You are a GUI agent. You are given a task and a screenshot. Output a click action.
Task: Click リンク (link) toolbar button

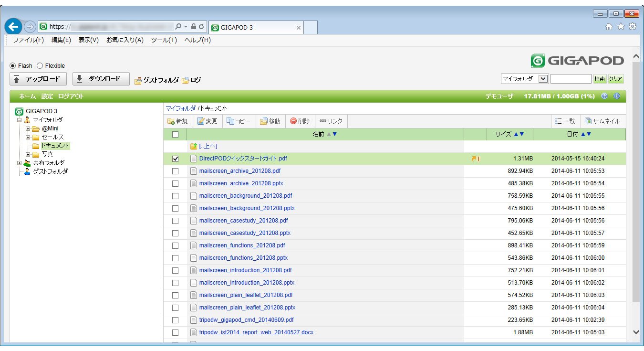pos(331,121)
